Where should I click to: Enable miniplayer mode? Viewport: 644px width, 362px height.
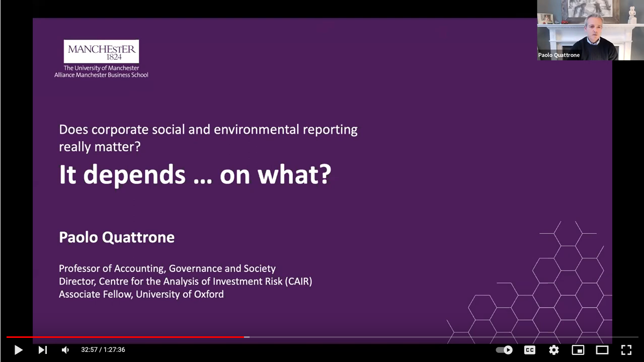pos(578,350)
